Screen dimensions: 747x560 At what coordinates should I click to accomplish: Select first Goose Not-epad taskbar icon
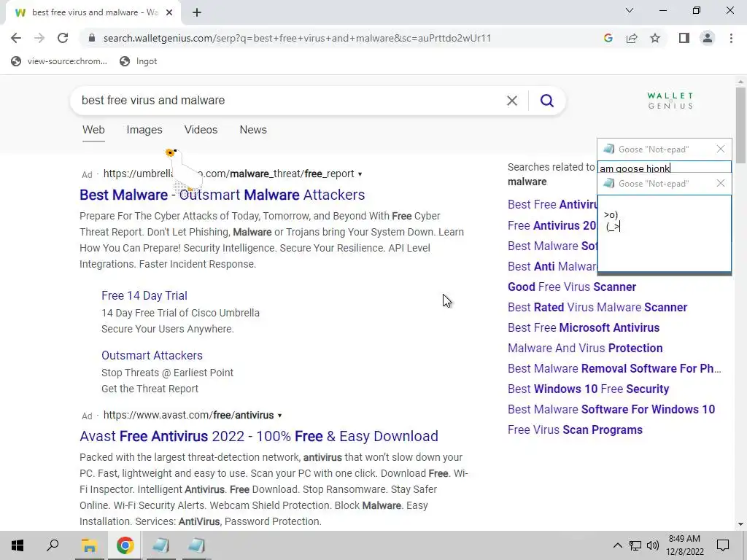160,545
